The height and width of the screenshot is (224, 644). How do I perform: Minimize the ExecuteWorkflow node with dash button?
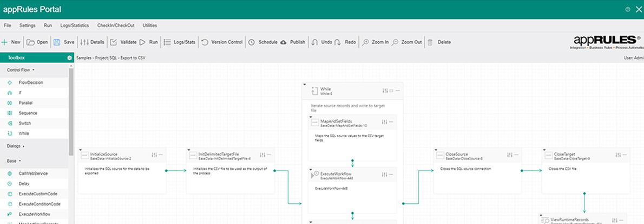click(x=391, y=175)
